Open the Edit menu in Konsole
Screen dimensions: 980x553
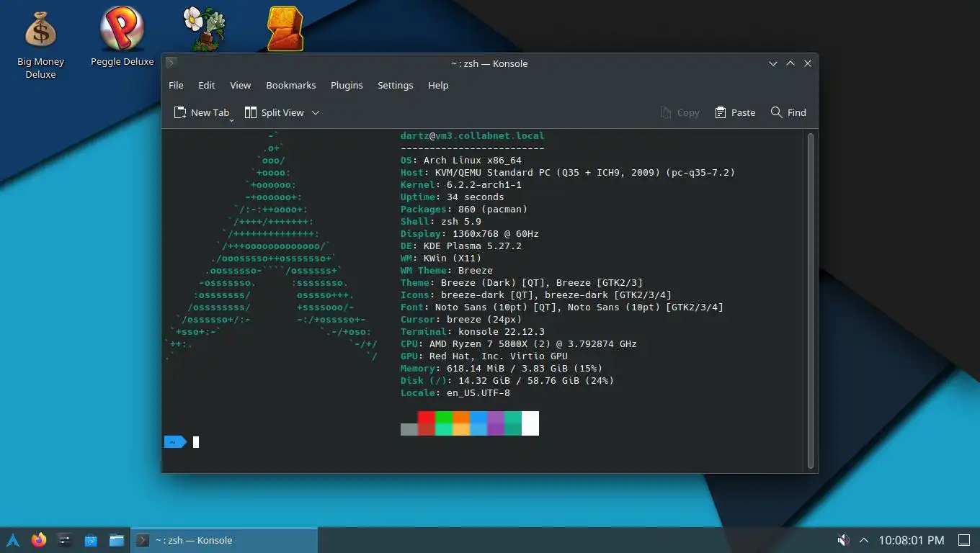click(x=207, y=85)
